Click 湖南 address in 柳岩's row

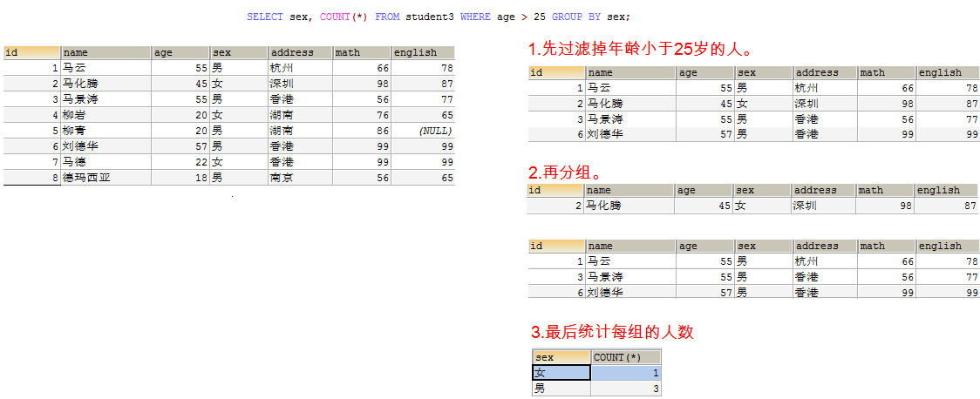(301, 115)
